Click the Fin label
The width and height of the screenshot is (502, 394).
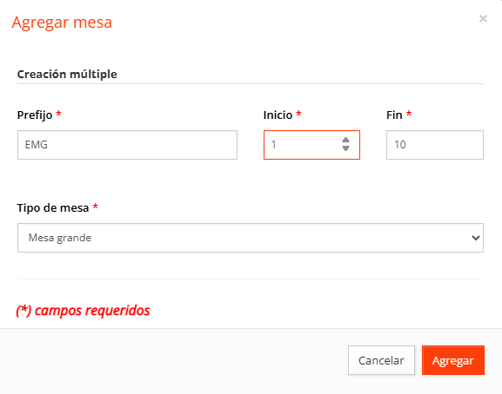pos(394,115)
